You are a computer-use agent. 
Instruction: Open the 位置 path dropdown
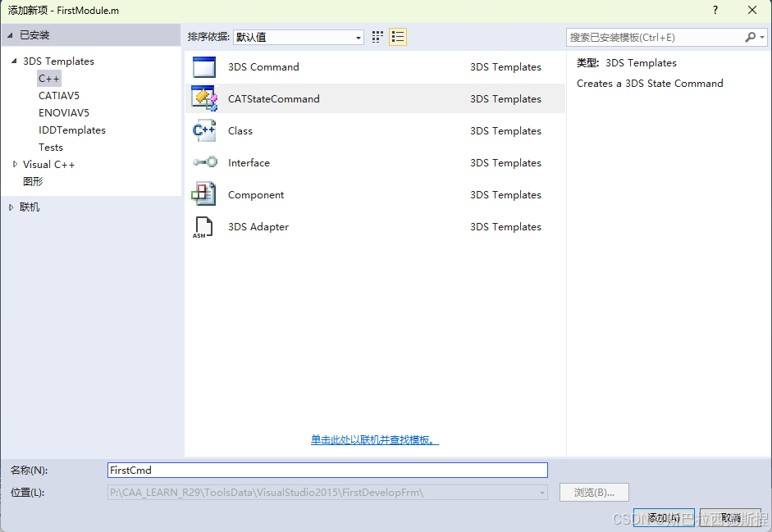click(541, 493)
